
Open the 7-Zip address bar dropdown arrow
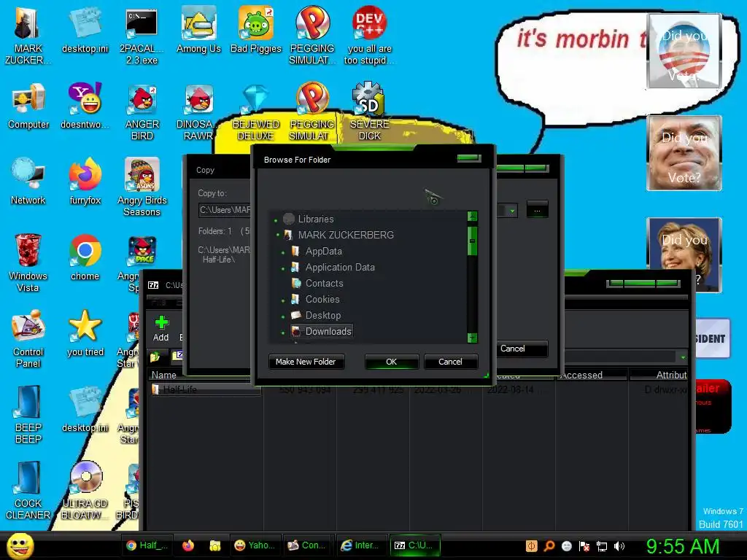point(683,357)
